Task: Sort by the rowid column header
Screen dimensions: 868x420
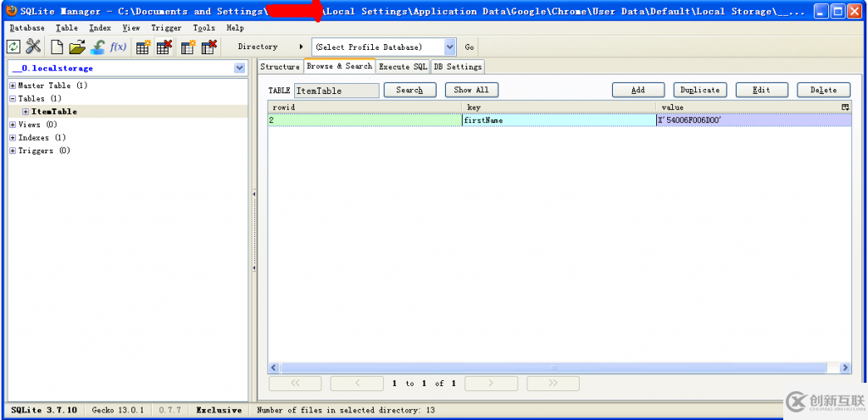Action: [364, 108]
